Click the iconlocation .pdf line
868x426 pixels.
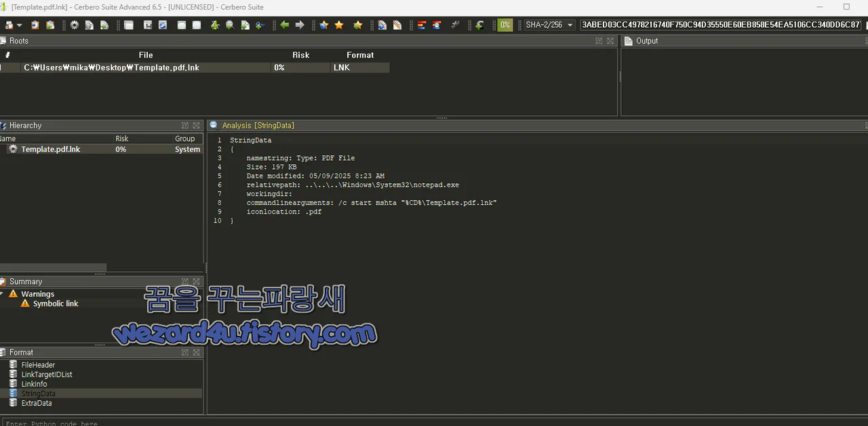pyautogui.click(x=284, y=212)
